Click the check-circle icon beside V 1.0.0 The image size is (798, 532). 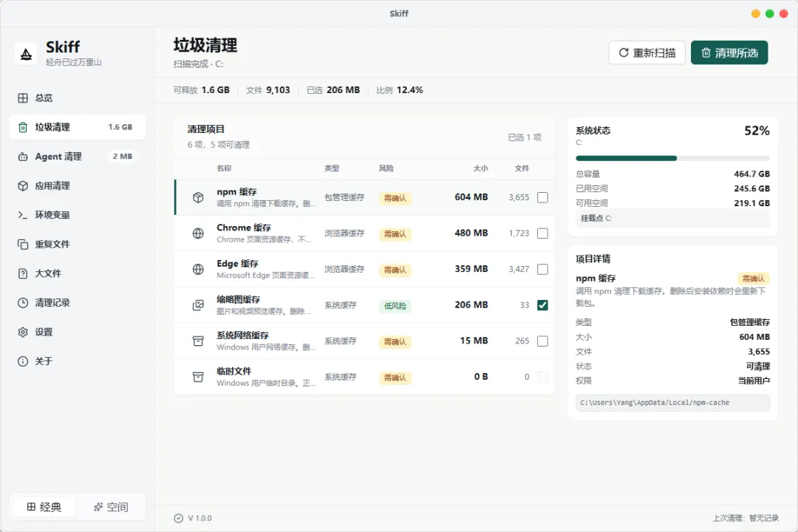point(179,518)
